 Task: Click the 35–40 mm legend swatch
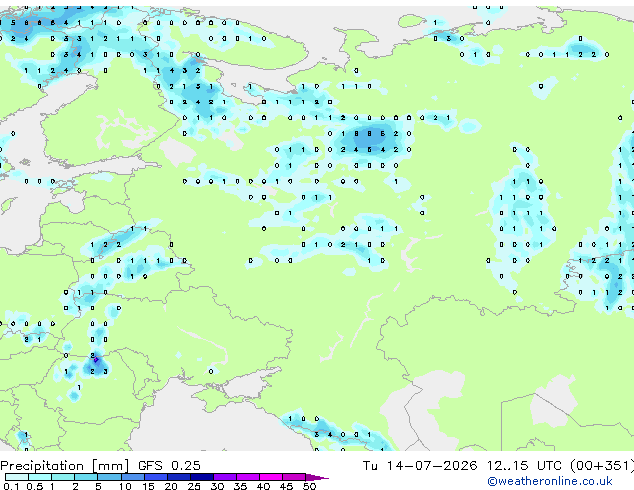pyautogui.click(x=248, y=477)
